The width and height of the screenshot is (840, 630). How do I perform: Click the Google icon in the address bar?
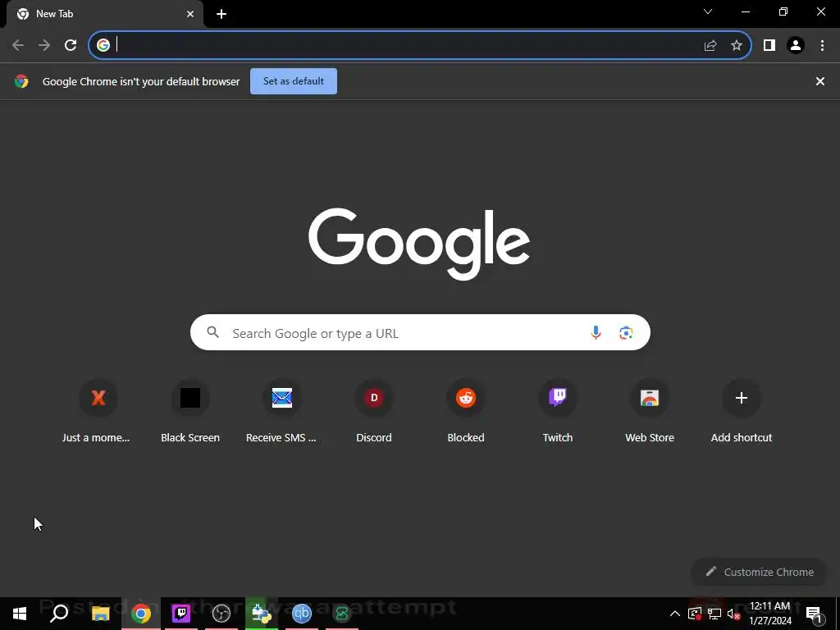coord(103,45)
